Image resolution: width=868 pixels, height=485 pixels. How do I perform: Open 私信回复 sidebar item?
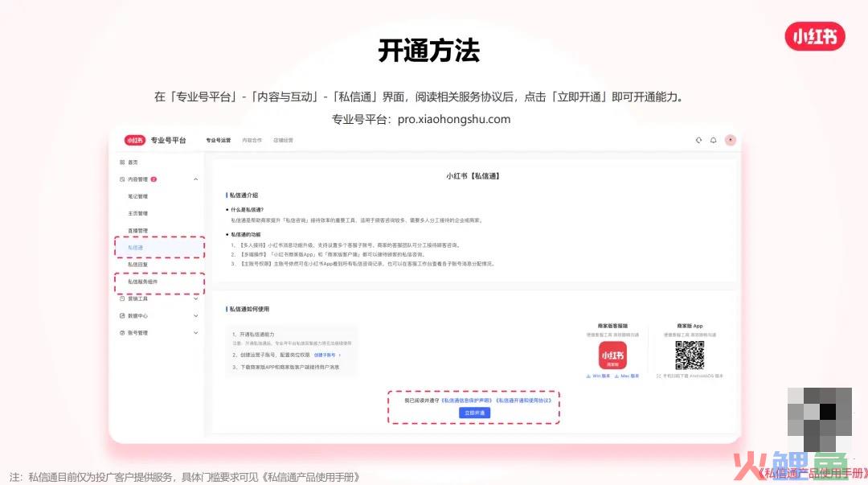pyautogui.click(x=138, y=265)
